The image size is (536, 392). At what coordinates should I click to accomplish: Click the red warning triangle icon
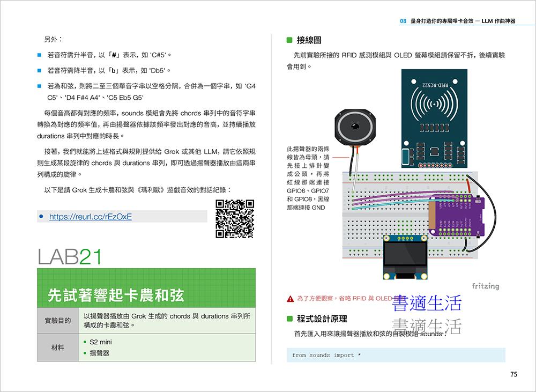point(290,298)
